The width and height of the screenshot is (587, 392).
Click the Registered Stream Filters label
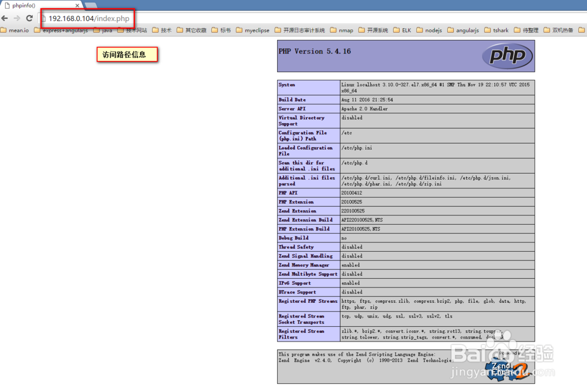[301, 334]
